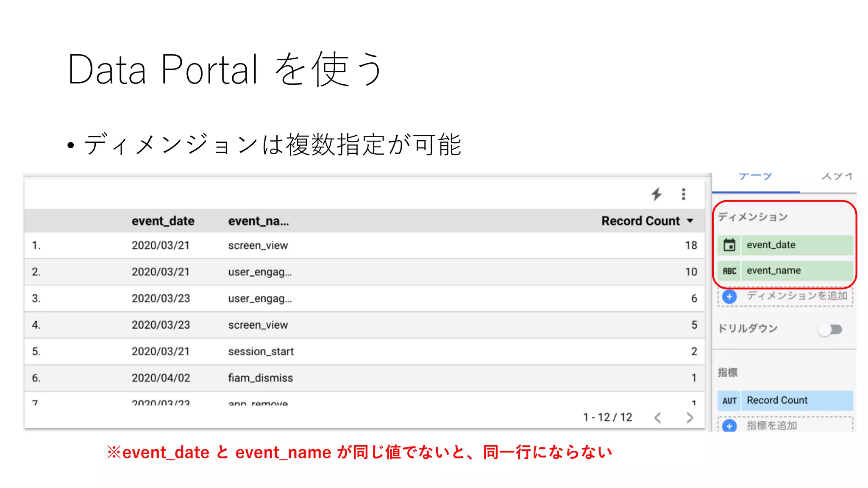This screenshot has height=488, width=868.
Task: Click pagination text 1 - 12 / 12
Action: 607,418
